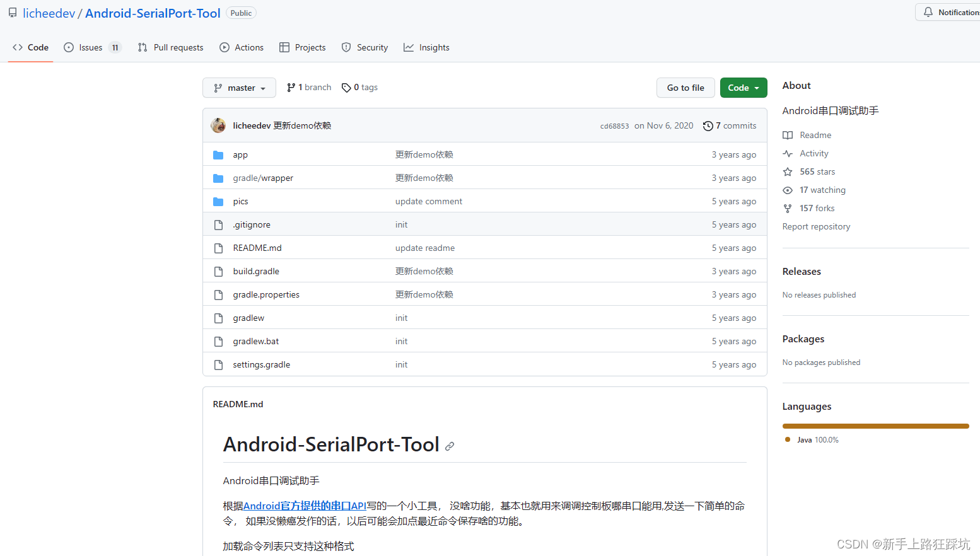Click licheedev's avatar in the commit header

218,125
